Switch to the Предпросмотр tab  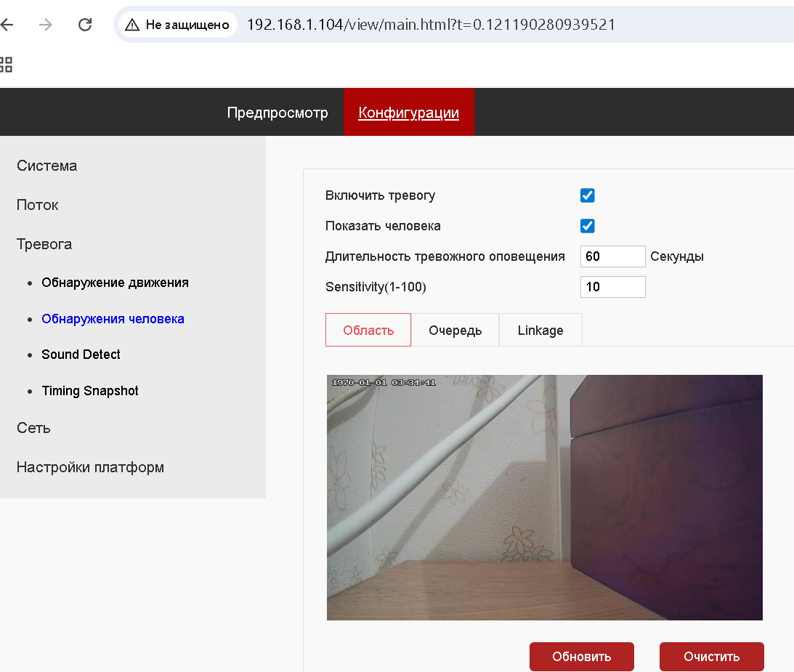(x=278, y=112)
